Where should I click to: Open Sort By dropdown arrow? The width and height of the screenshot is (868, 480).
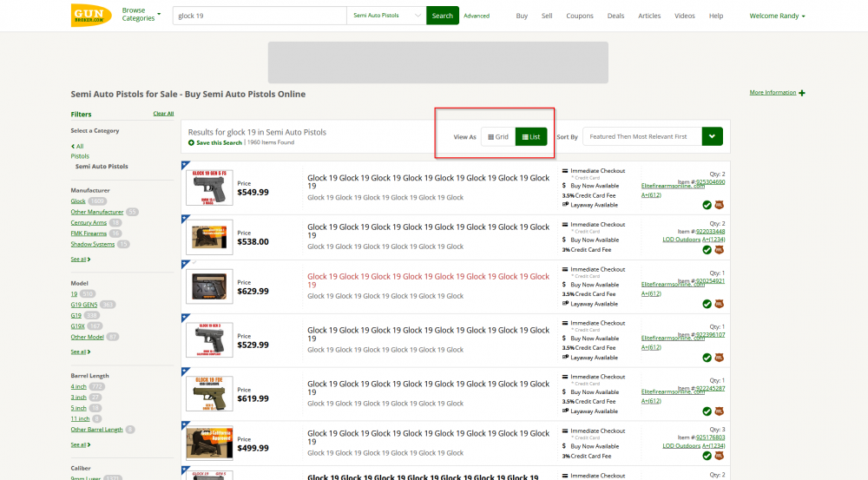click(713, 136)
